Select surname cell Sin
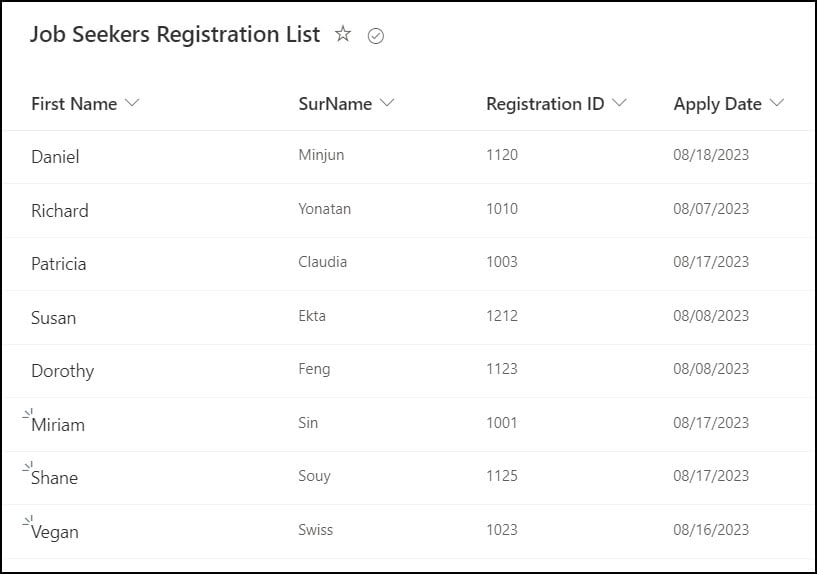The height and width of the screenshot is (574, 817). point(308,422)
